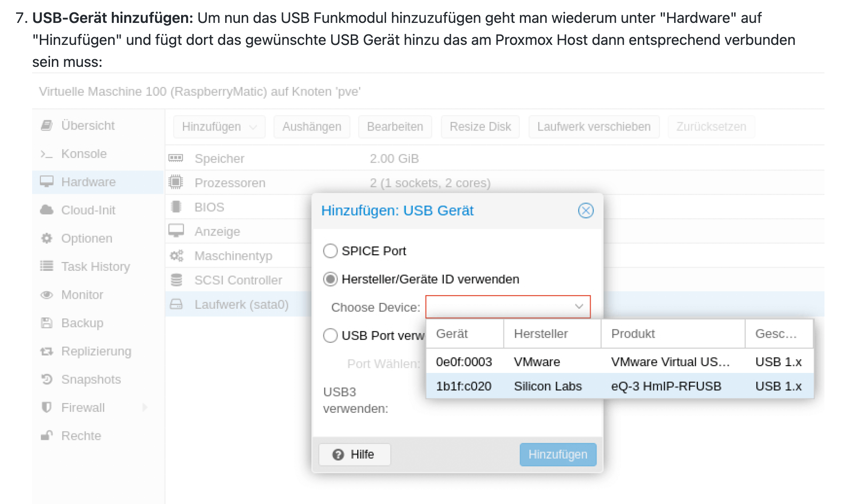841x504 pixels.
Task: Open the Hinzufügen toolbar dropdown menu
Action: coord(219,127)
